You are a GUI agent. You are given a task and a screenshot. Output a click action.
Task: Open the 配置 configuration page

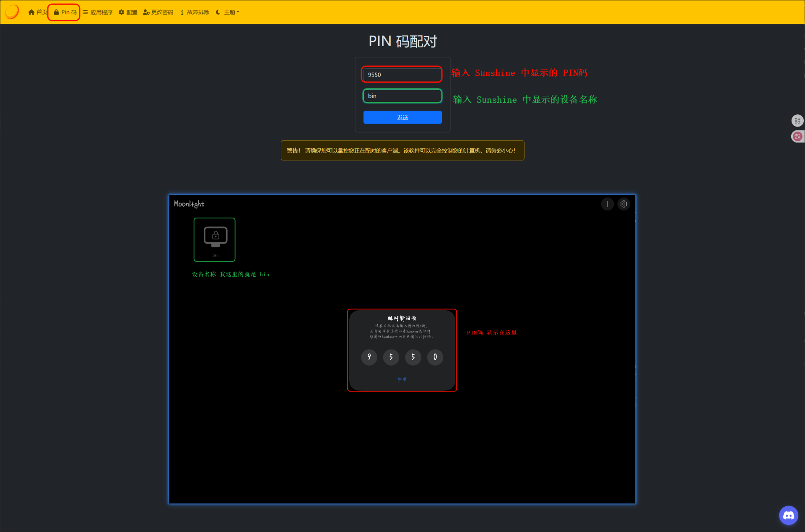pyautogui.click(x=128, y=12)
